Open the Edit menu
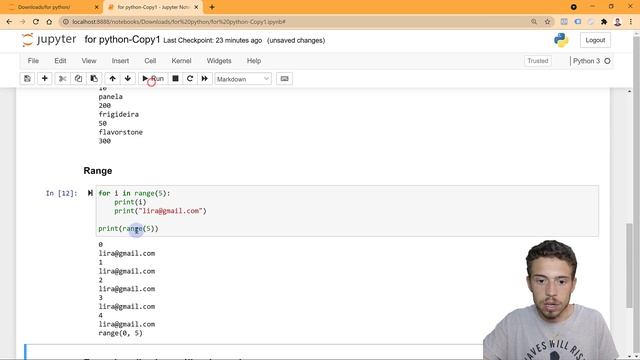This screenshot has height=360, width=640. (60, 61)
